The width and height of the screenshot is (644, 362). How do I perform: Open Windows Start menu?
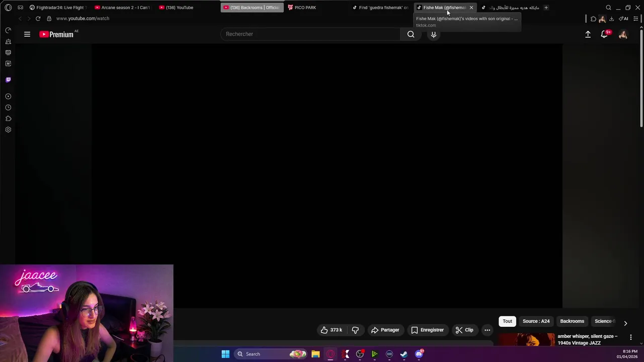225,354
